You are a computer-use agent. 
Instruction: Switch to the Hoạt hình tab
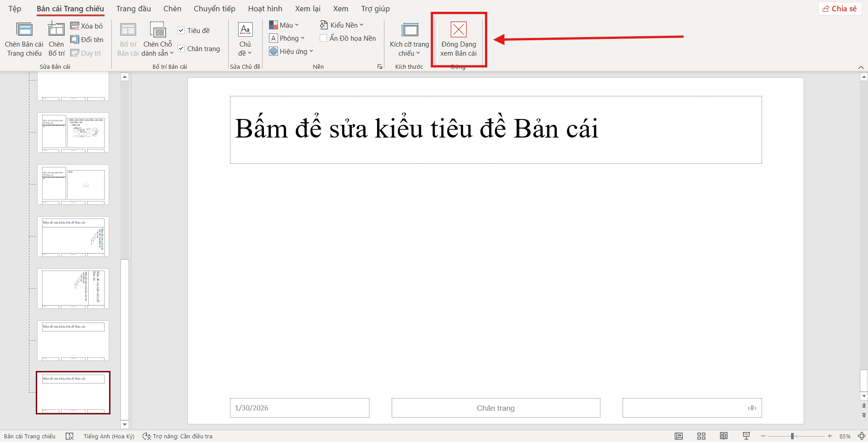pos(265,8)
